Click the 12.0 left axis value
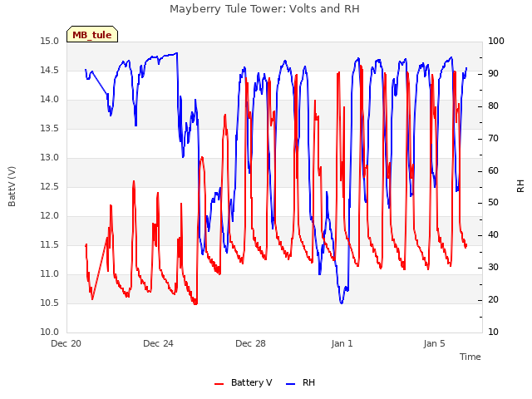Screen dimensions: 532x399 tap(50, 216)
